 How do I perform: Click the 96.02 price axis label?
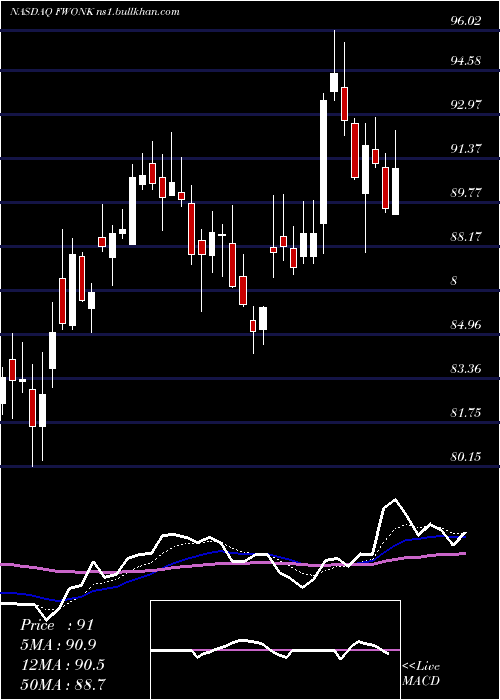coord(466,21)
